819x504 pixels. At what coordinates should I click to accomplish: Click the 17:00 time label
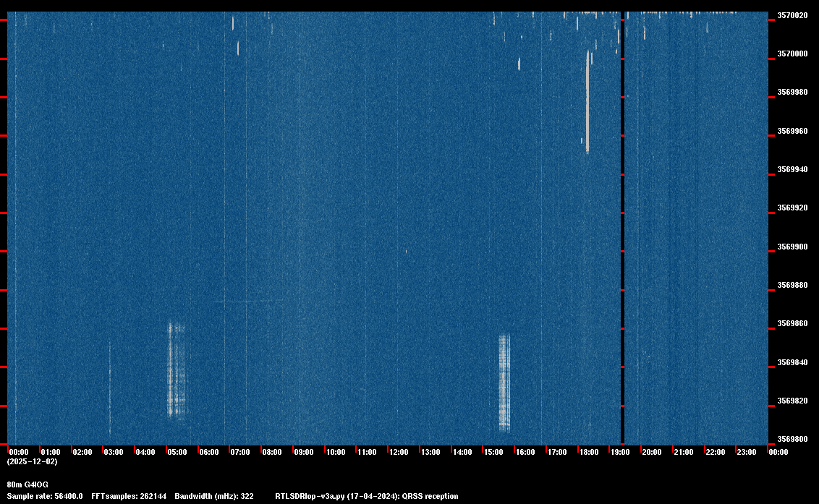click(x=557, y=452)
